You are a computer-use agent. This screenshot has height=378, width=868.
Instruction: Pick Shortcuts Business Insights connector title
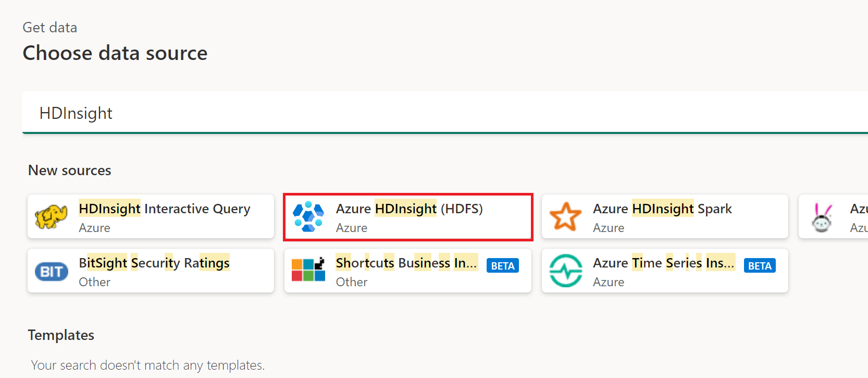coord(406,263)
